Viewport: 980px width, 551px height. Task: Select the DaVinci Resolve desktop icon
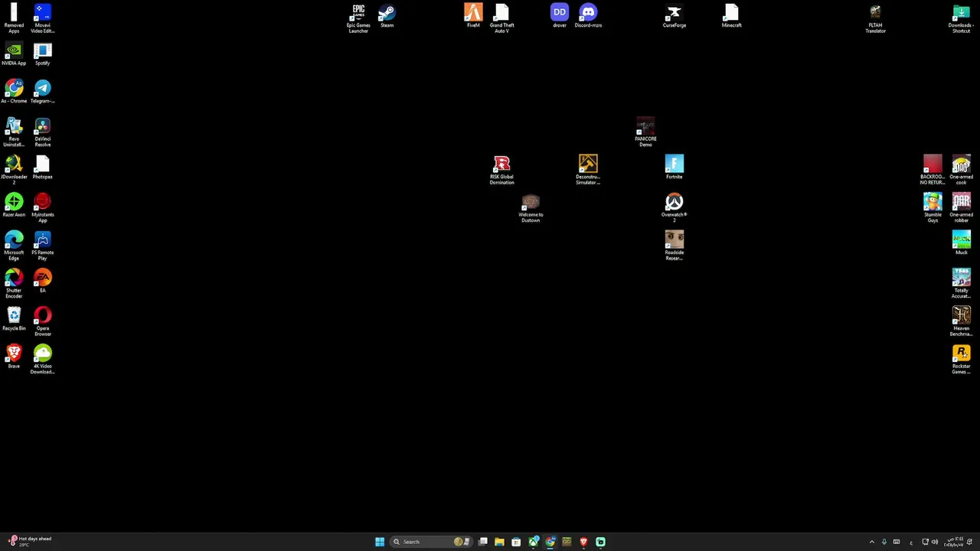(x=42, y=132)
